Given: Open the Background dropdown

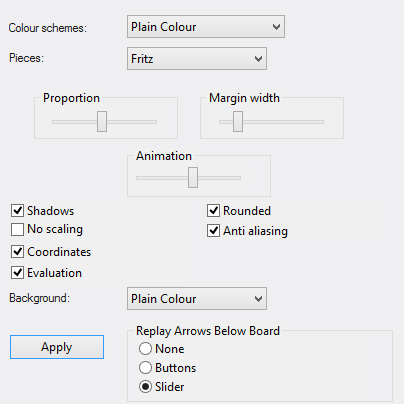Looking at the screenshot, I should coord(197,299).
